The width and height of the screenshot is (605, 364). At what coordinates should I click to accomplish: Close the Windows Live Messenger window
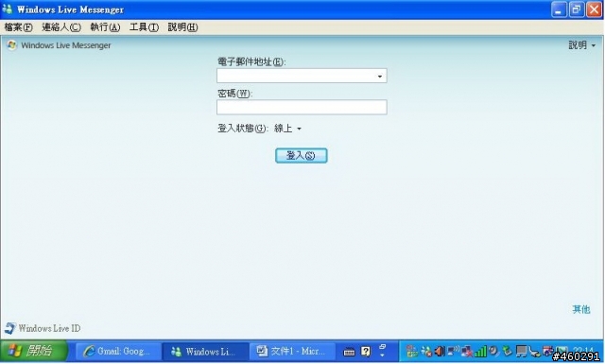tap(595, 9)
